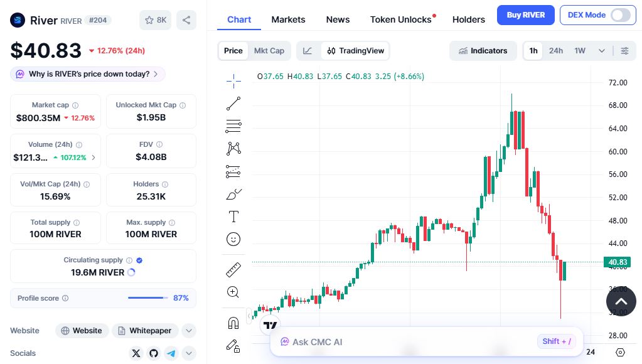Image resolution: width=642 pixels, height=364 pixels.
Task: Expand the time interval dropdown chevron
Action: 602,51
